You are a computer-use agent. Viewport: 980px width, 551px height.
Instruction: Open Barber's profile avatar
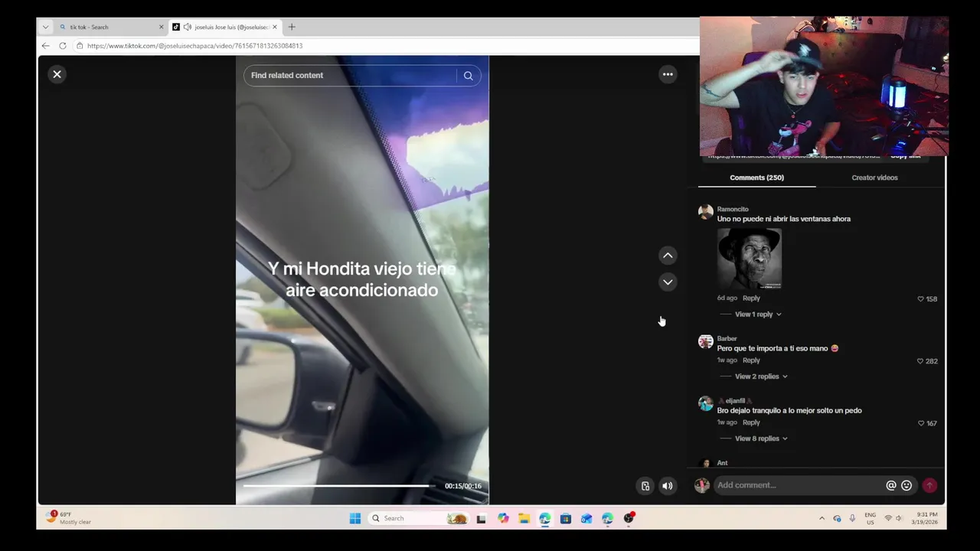706,341
